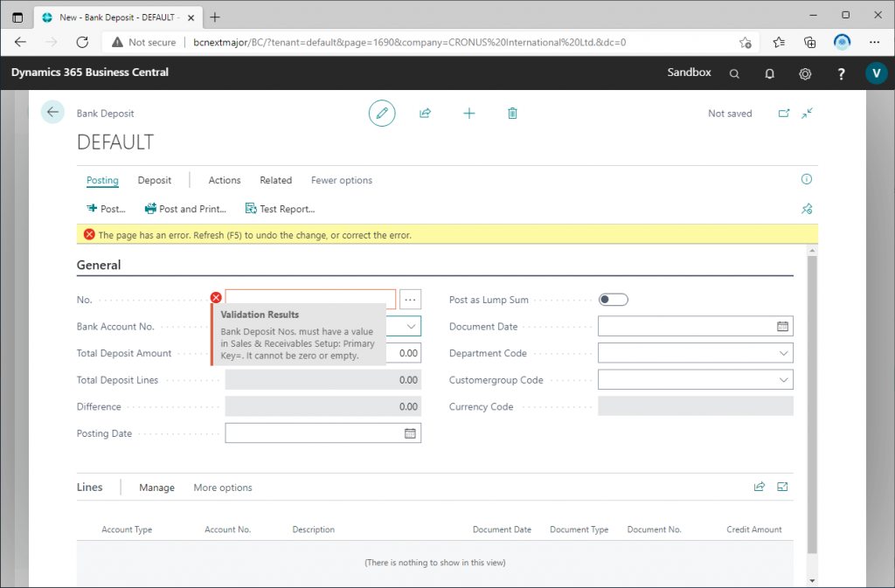Click the Document Type column header

click(x=579, y=529)
